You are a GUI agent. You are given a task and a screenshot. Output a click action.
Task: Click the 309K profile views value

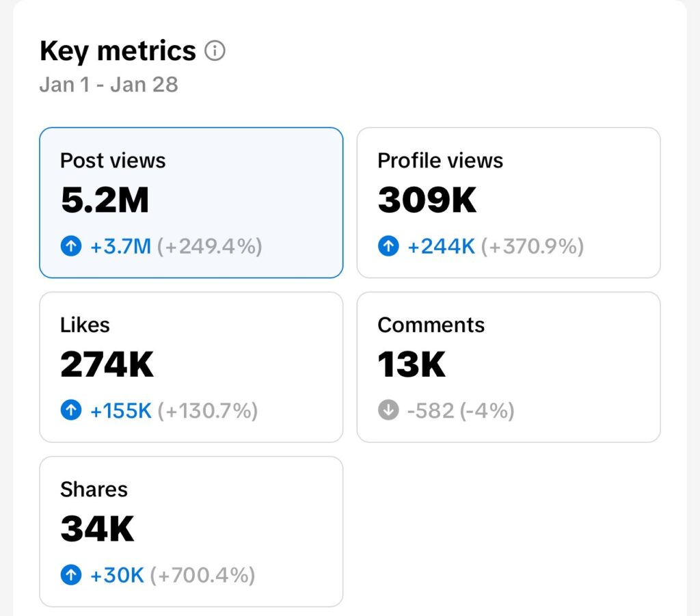(427, 200)
